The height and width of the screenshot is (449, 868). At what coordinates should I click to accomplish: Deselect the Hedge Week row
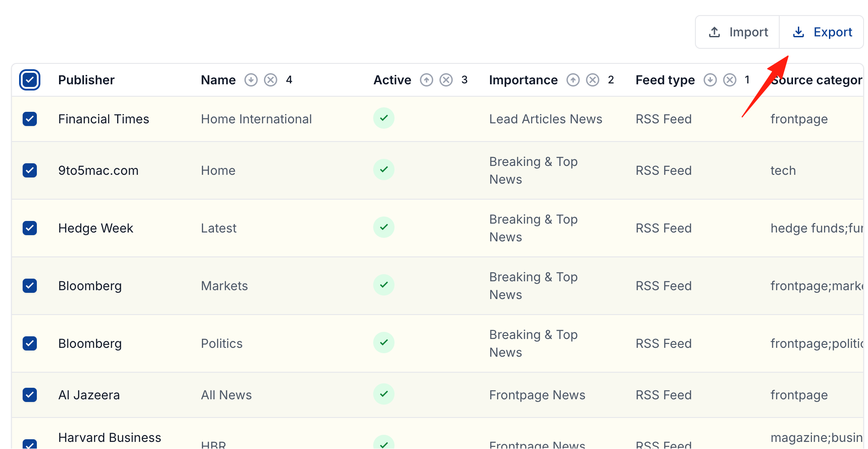pyautogui.click(x=30, y=228)
